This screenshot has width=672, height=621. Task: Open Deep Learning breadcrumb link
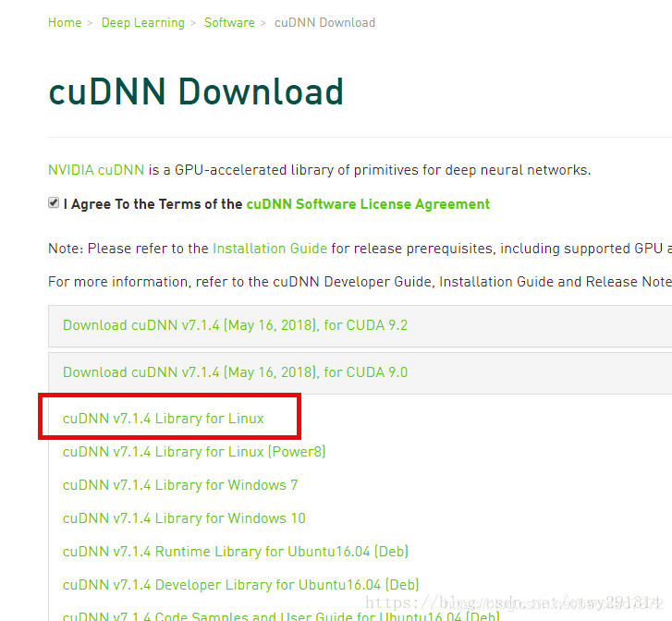coord(142,23)
